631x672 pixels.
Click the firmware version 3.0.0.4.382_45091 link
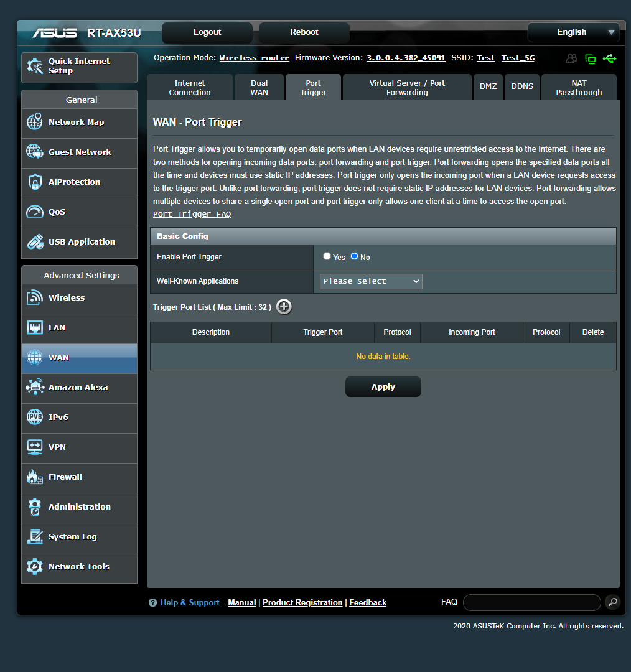(406, 58)
